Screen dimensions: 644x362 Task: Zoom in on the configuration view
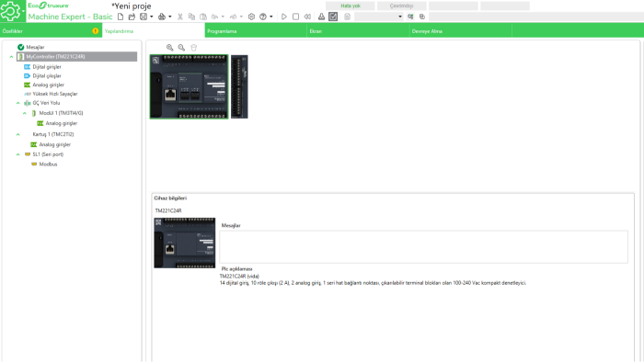tap(169, 48)
